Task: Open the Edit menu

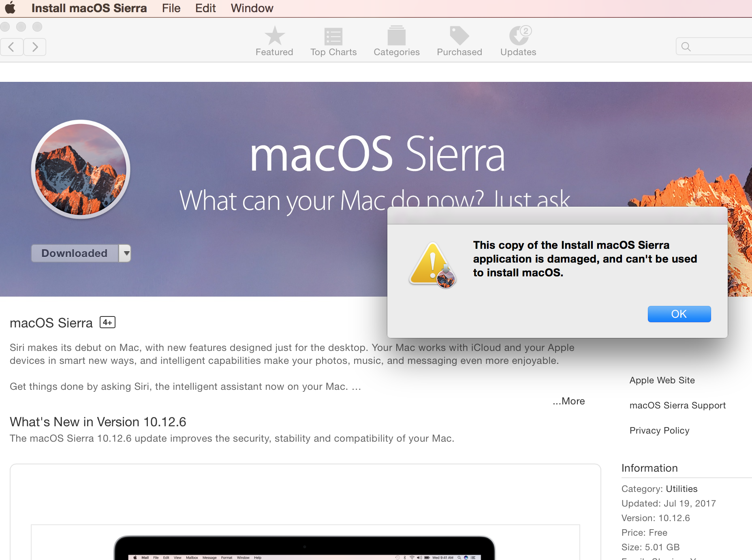Action: tap(205, 8)
